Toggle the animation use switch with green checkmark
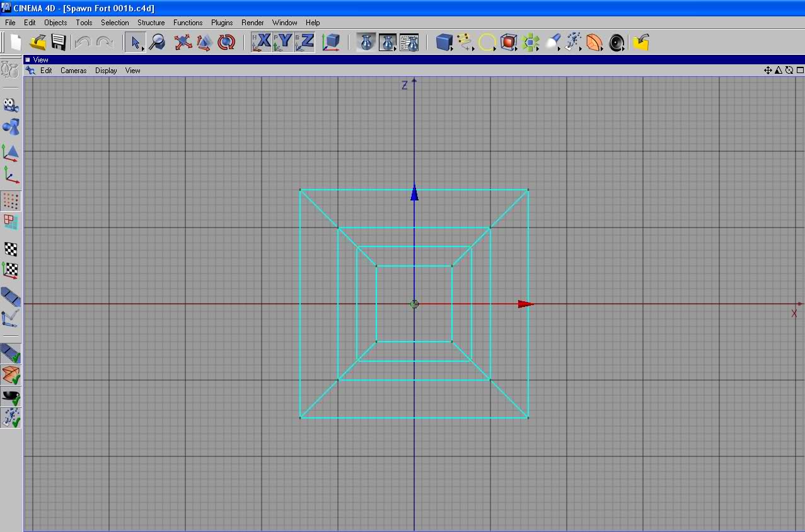This screenshot has width=805, height=532. [x=11, y=354]
